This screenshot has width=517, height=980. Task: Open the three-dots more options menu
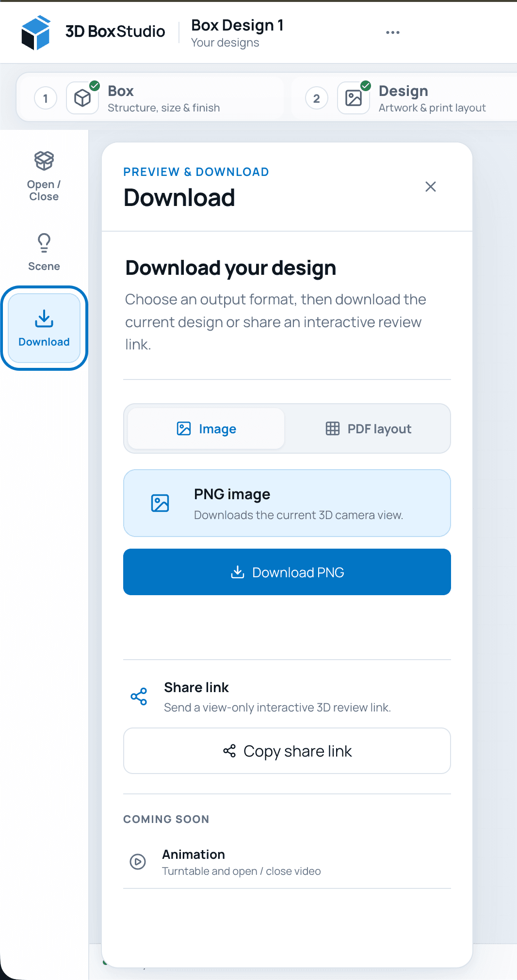click(x=393, y=32)
